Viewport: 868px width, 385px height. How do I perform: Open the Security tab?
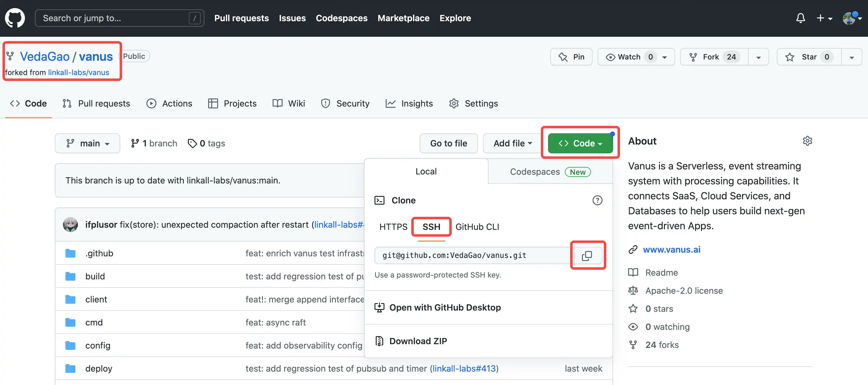point(346,103)
